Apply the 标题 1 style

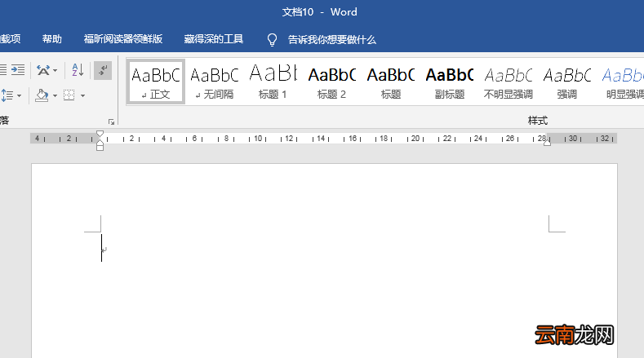coord(273,82)
